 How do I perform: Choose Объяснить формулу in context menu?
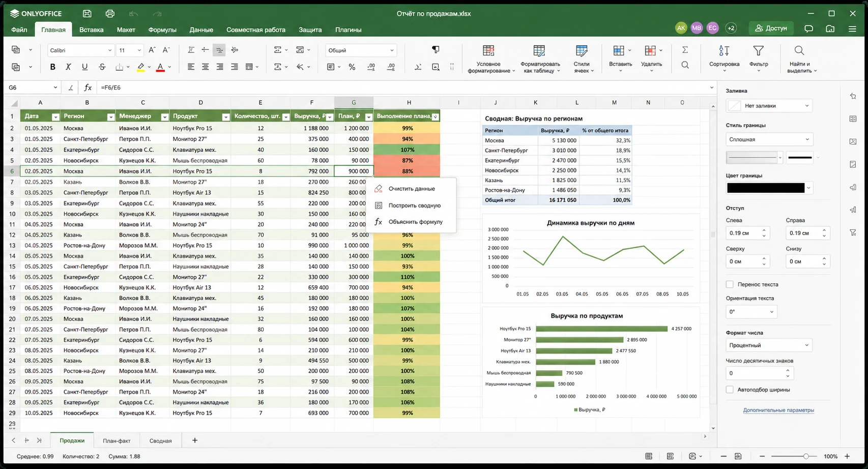(411, 222)
